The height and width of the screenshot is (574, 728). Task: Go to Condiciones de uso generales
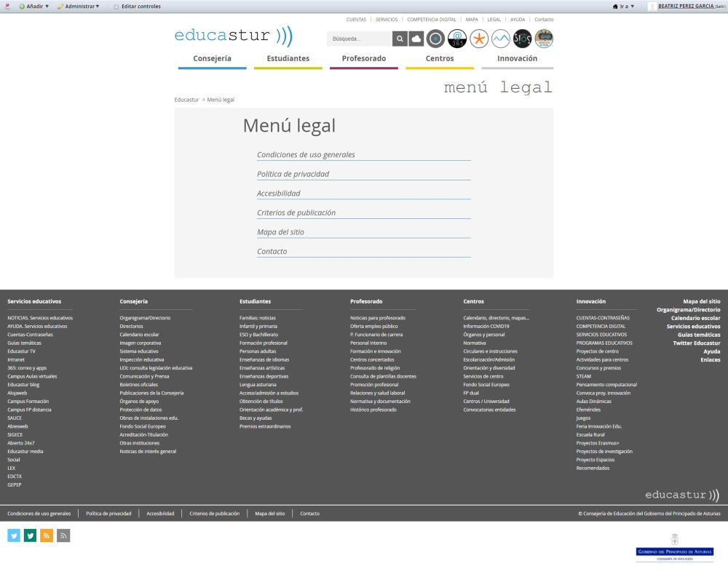coord(306,155)
